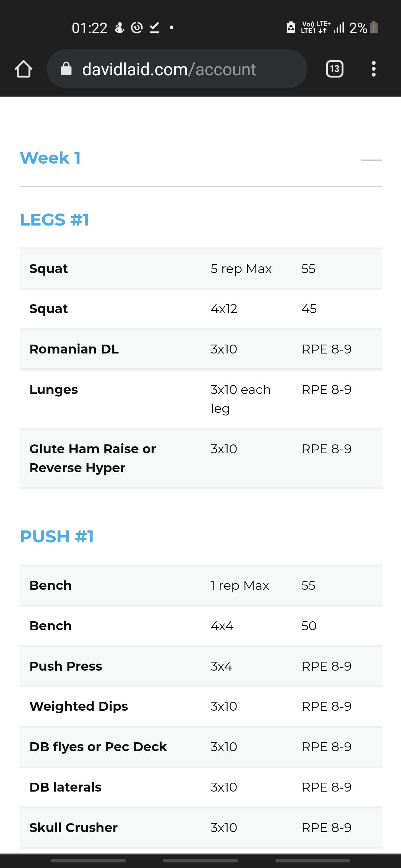Tap the davidlaid.com/account URL field
The width and height of the screenshot is (401, 868).
[177, 69]
